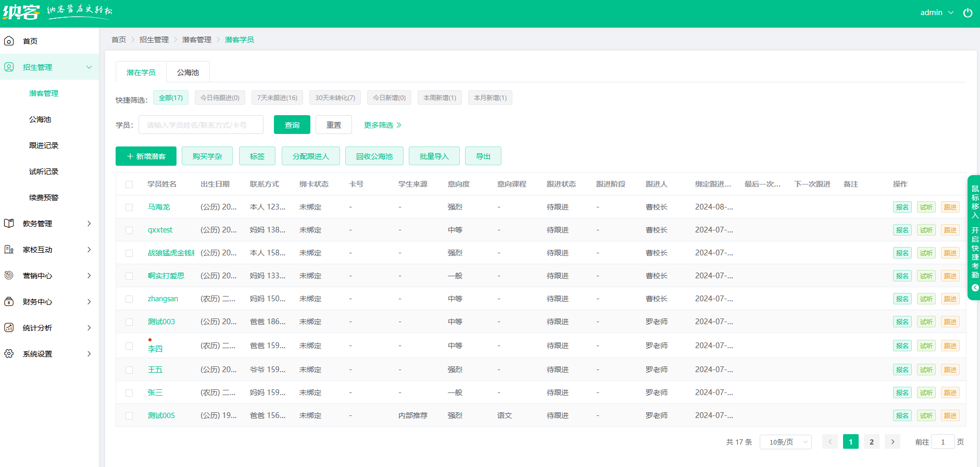Expand 更多筛选 filter options

383,125
